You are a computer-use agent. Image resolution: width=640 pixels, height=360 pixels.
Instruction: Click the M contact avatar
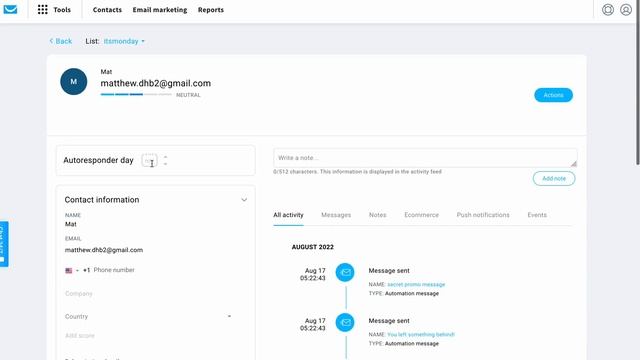tap(73, 82)
